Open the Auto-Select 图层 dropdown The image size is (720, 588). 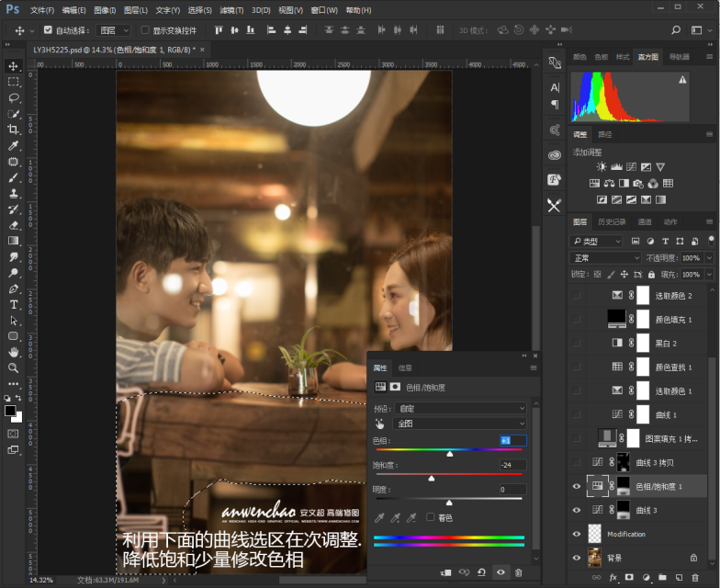114,30
